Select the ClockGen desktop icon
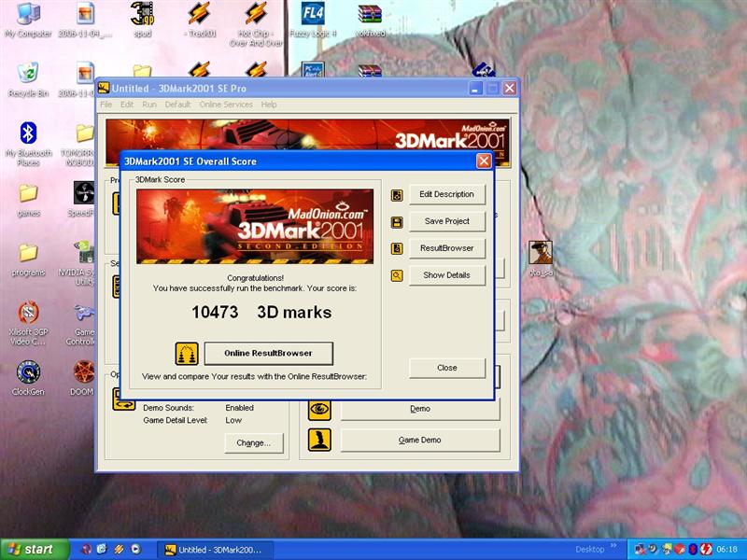Viewport: 747px width, 560px height. click(28, 379)
